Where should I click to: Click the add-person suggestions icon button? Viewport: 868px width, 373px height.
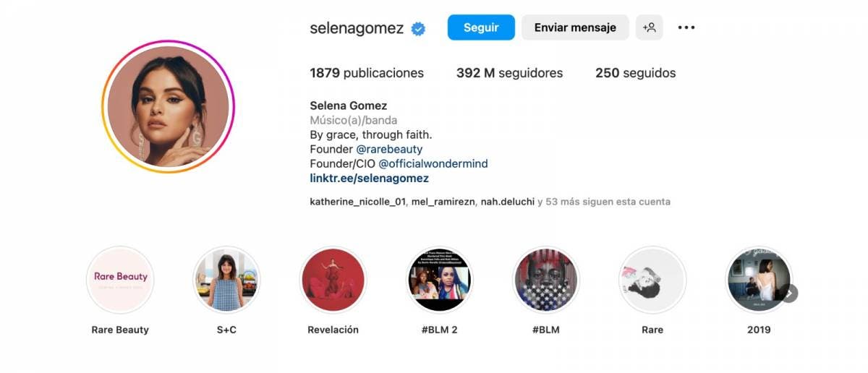(649, 27)
